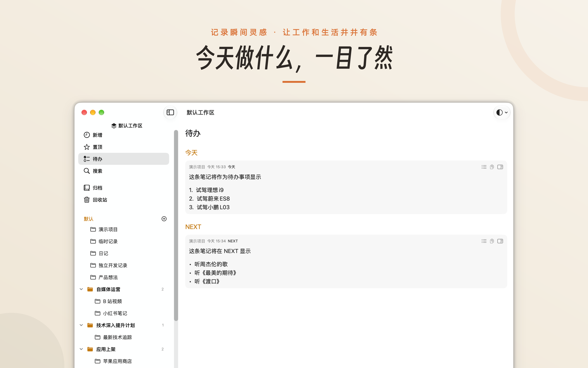Screen dimensions: 588x368
Task: Click the 演示项目 tag on the NEXT note
Action: pyautogui.click(x=197, y=241)
